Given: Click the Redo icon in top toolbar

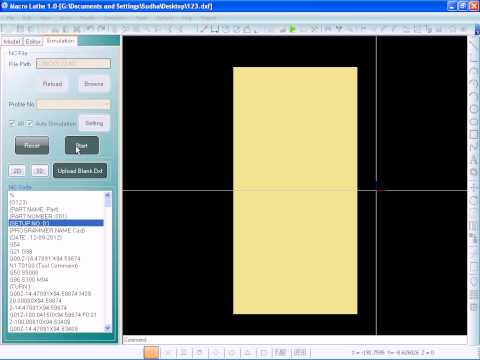Looking at the screenshot, I should tap(100, 29).
